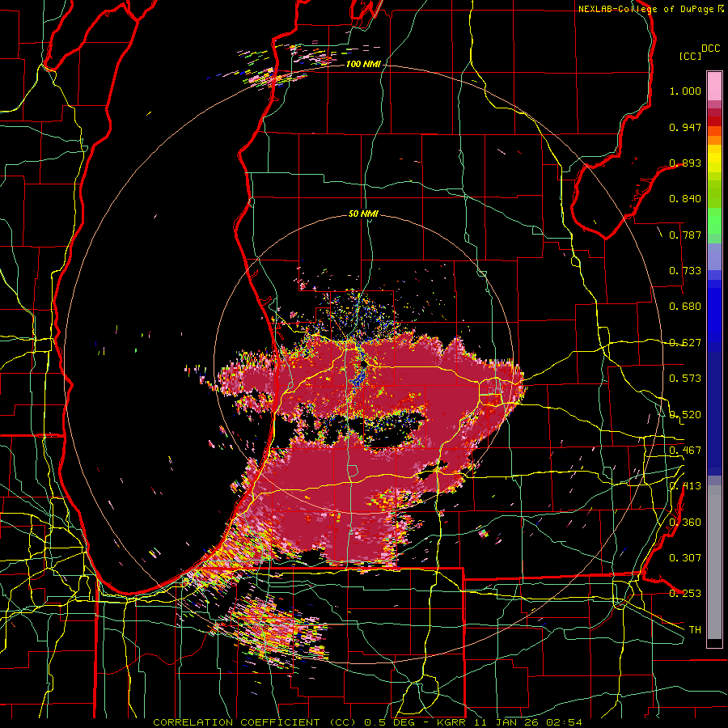Select the 0.467 scale value
The height and width of the screenshot is (728, 728).
685,450
